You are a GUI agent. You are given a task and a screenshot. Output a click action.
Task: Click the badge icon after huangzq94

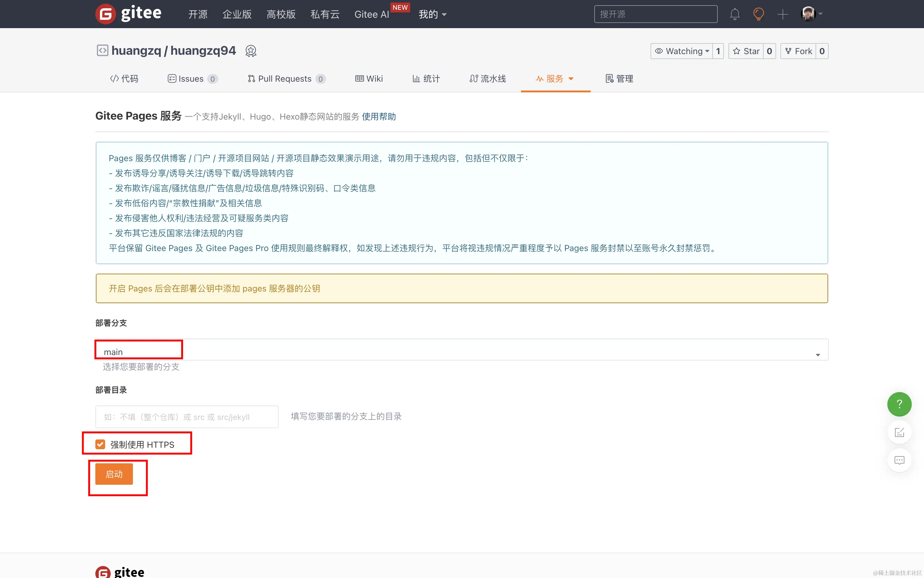251,51
